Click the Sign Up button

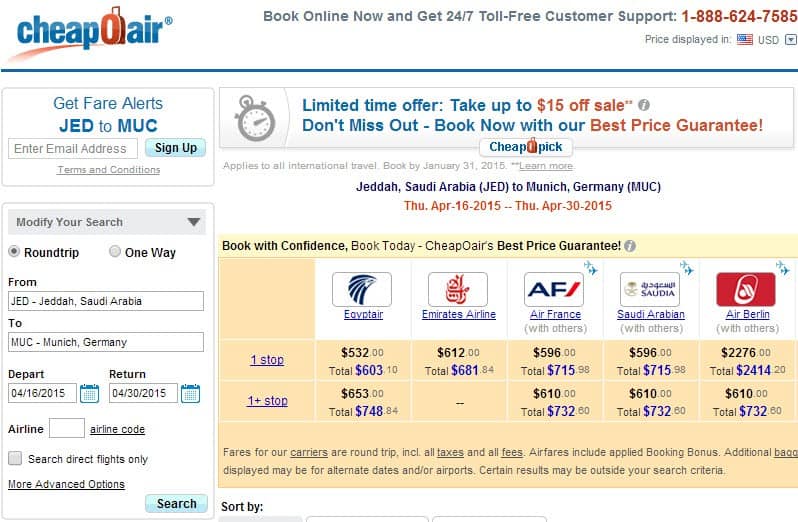tap(176, 148)
